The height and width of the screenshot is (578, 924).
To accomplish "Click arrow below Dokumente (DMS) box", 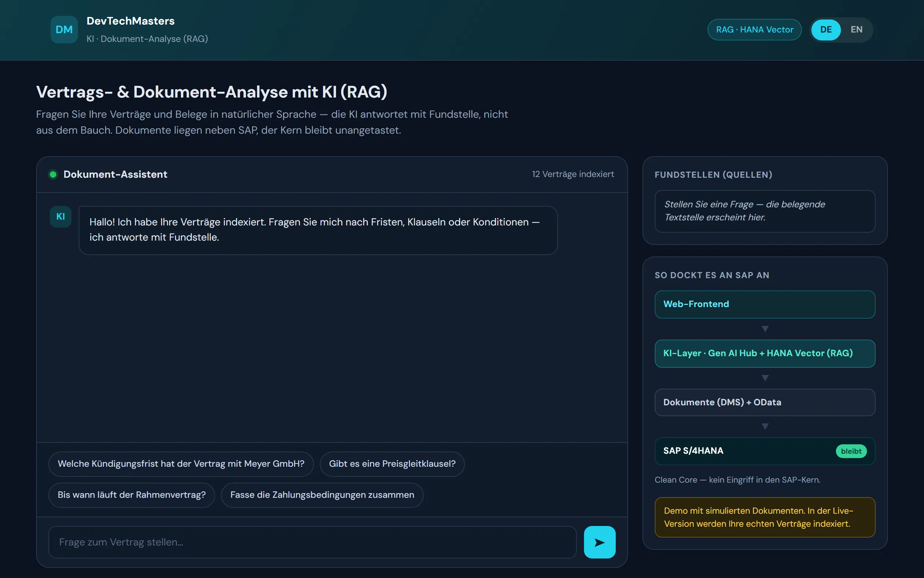I will tap(765, 426).
